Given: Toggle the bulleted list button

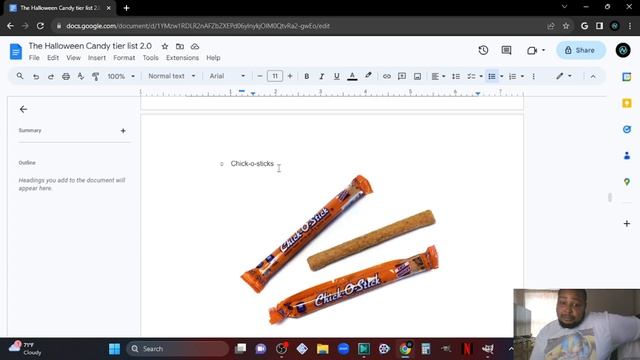Looking at the screenshot, I should click(492, 76).
